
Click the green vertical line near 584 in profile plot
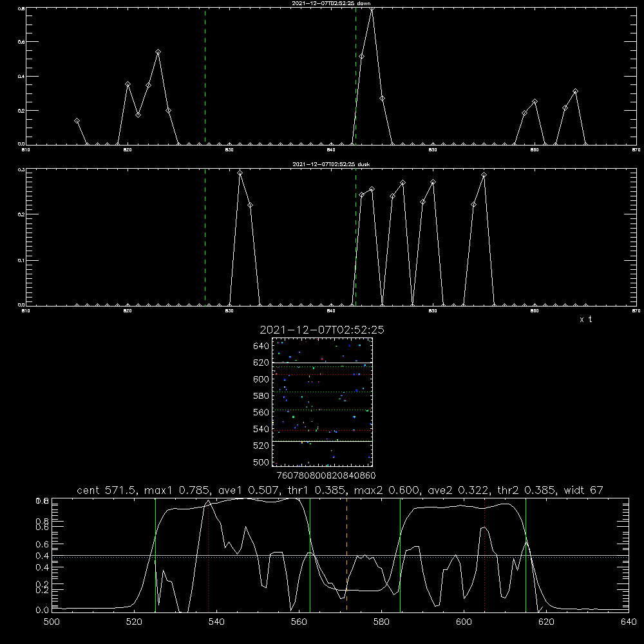pos(400,554)
